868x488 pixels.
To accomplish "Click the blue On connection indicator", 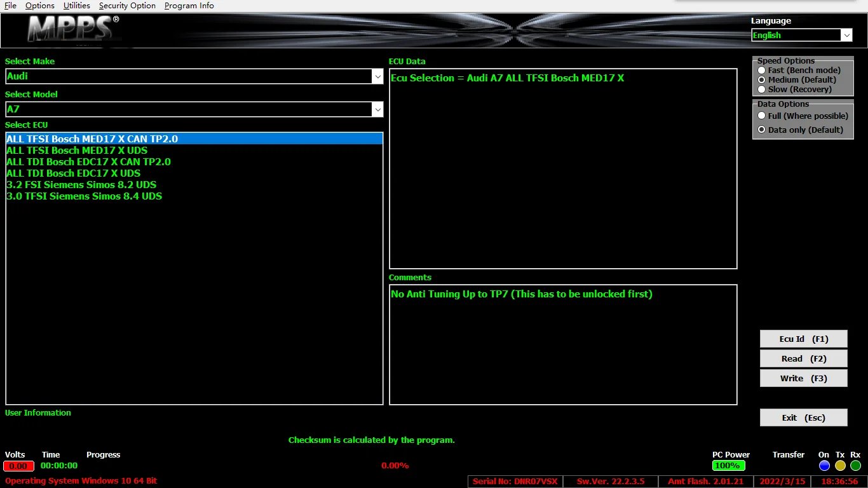I will click(824, 465).
